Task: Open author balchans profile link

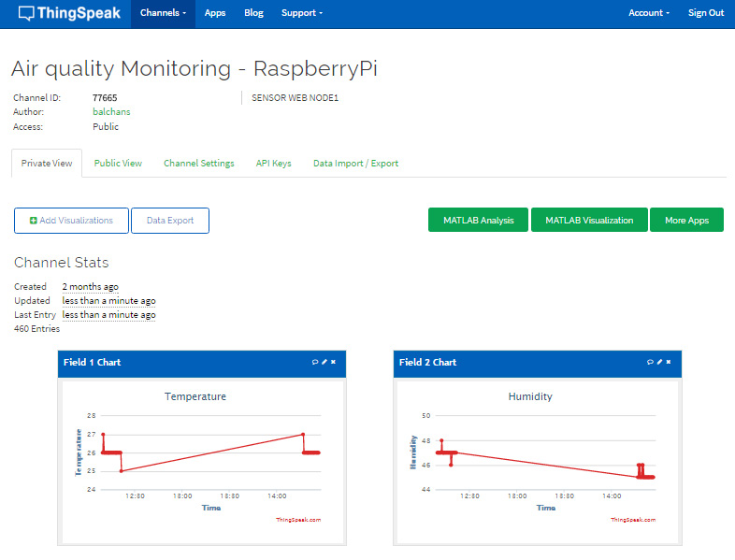Action: tap(111, 111)
